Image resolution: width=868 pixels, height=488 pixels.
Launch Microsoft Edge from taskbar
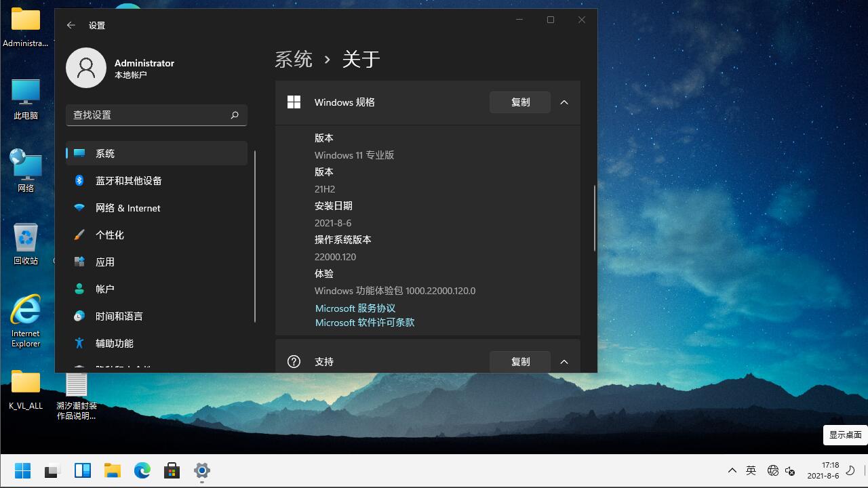point(142,470)
